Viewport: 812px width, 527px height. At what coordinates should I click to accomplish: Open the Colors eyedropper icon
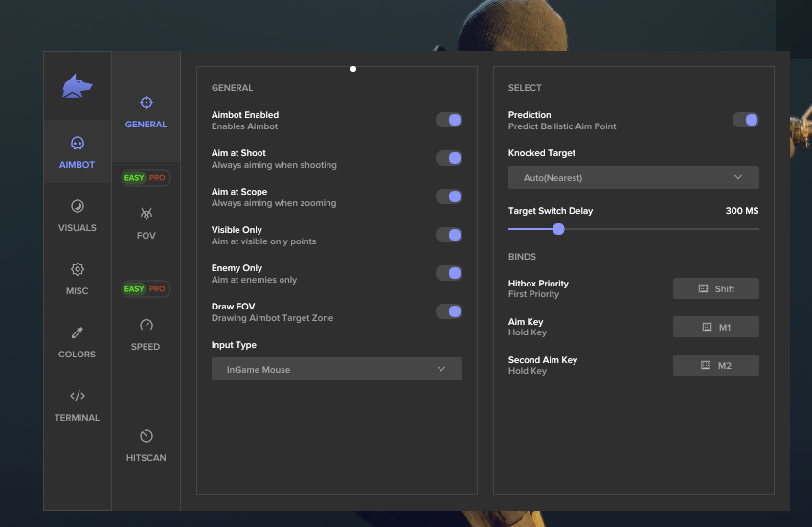(78, 333)
